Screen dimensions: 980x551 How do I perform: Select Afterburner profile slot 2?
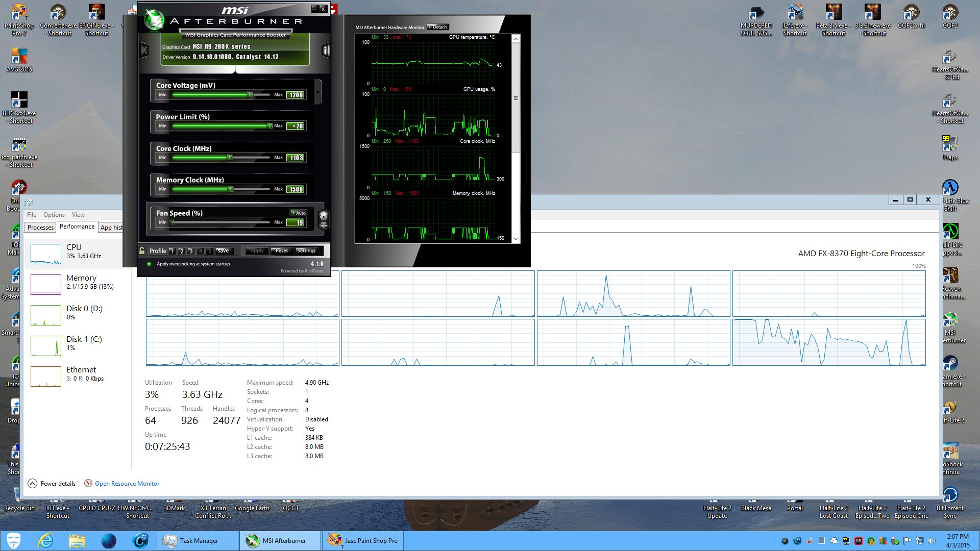pos(181,251)
